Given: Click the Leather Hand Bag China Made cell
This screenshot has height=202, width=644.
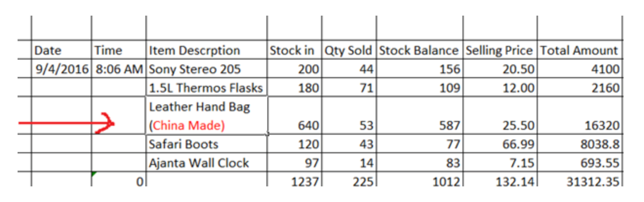Looking at the screenshot, I should [x=206, y=115].
